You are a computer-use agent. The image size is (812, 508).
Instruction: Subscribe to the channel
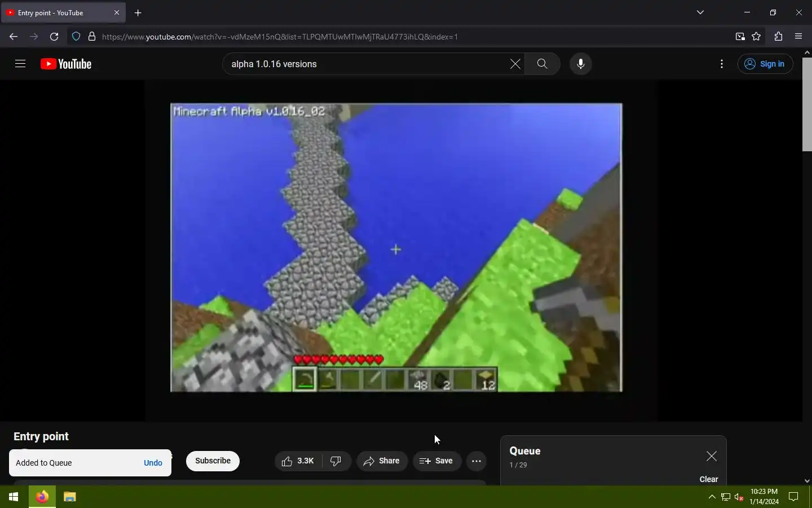coord(213,461)
